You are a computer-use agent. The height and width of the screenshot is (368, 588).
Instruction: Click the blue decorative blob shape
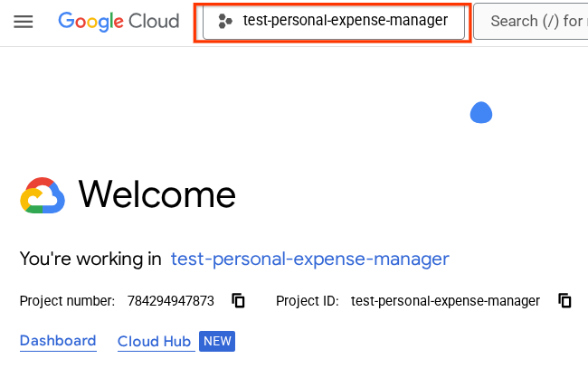pyautogui.click(x=480, y=112)
